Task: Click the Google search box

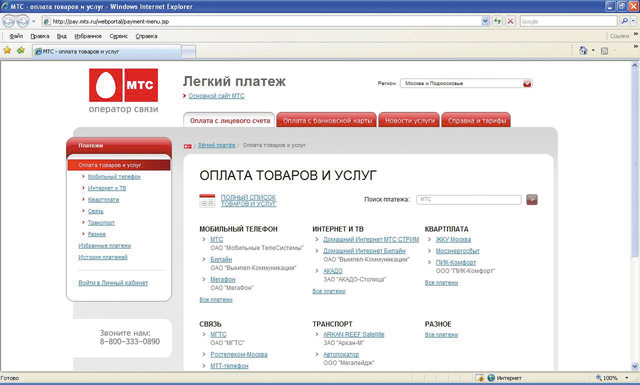Action: 569,21
